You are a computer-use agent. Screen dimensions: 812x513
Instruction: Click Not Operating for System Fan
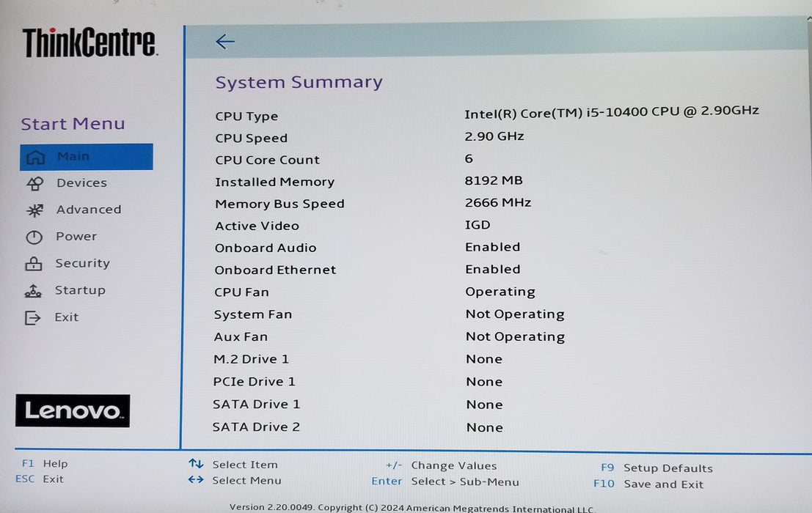(x=515, y=314)
